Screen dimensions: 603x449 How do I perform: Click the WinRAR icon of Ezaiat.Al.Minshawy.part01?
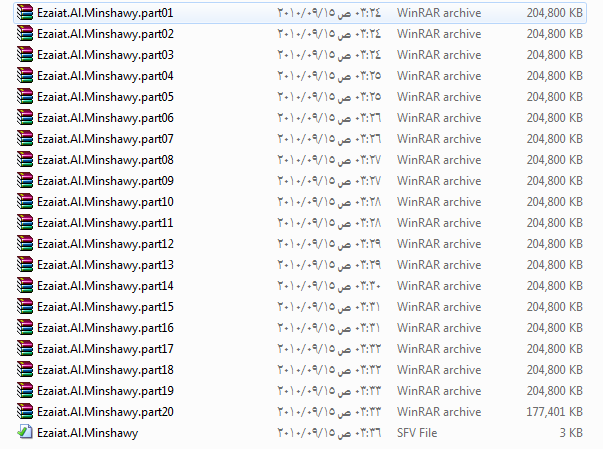tap(25, 13)
